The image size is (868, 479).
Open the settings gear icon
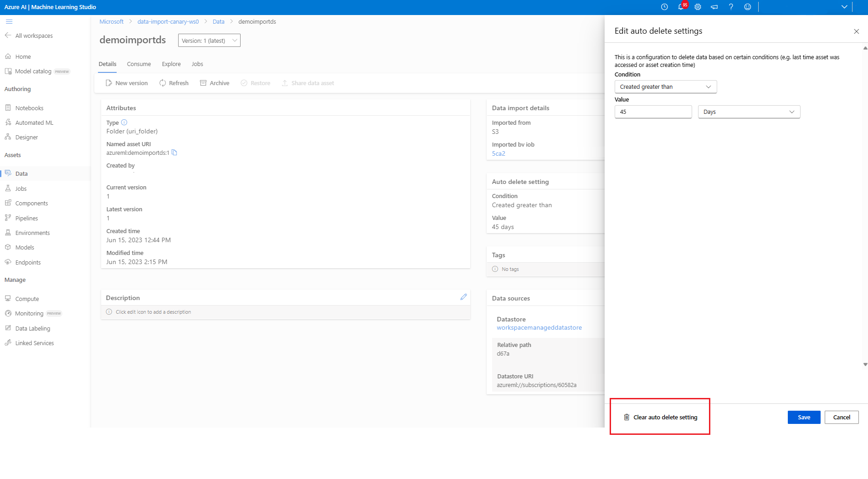(x=698, y=7)
